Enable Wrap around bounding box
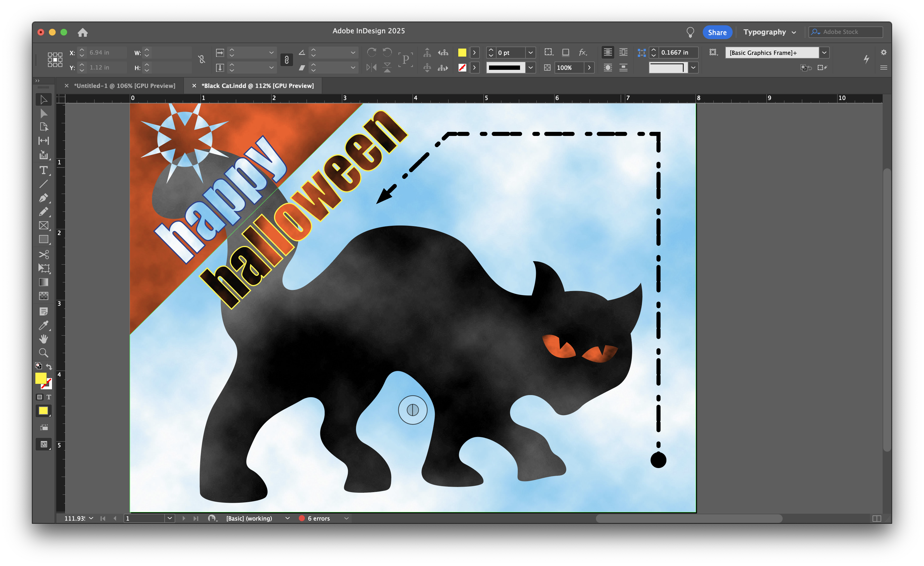The width and height of the screenshot is (924, 566). (x=623, y=53)
